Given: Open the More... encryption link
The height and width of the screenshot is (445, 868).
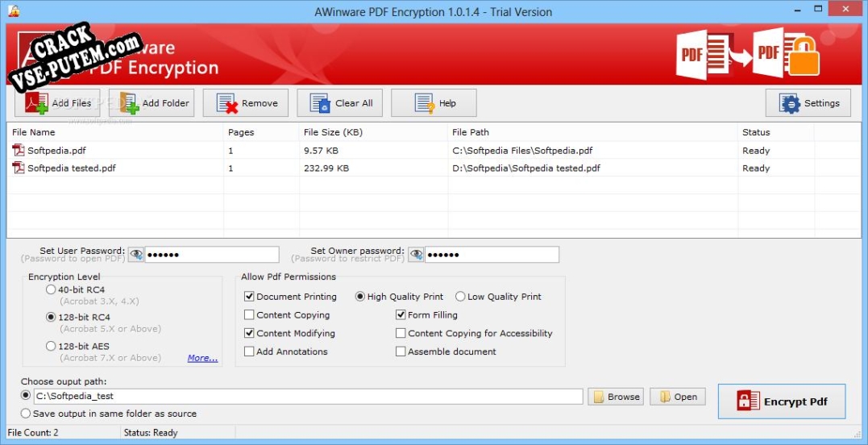Looking at the screenshot, I should tap(202, 358).
